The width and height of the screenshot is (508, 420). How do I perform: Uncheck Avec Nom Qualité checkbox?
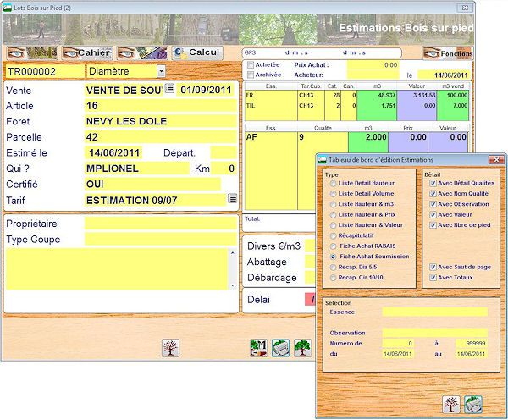pos(433,194)
